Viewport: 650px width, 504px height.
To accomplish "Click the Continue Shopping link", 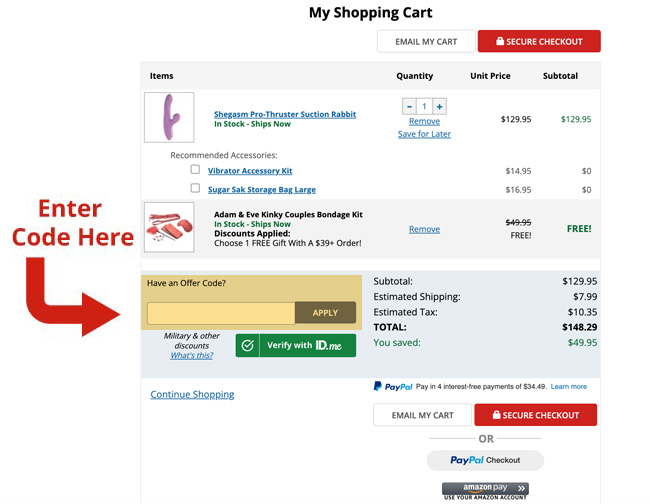I will pos(192,394).
